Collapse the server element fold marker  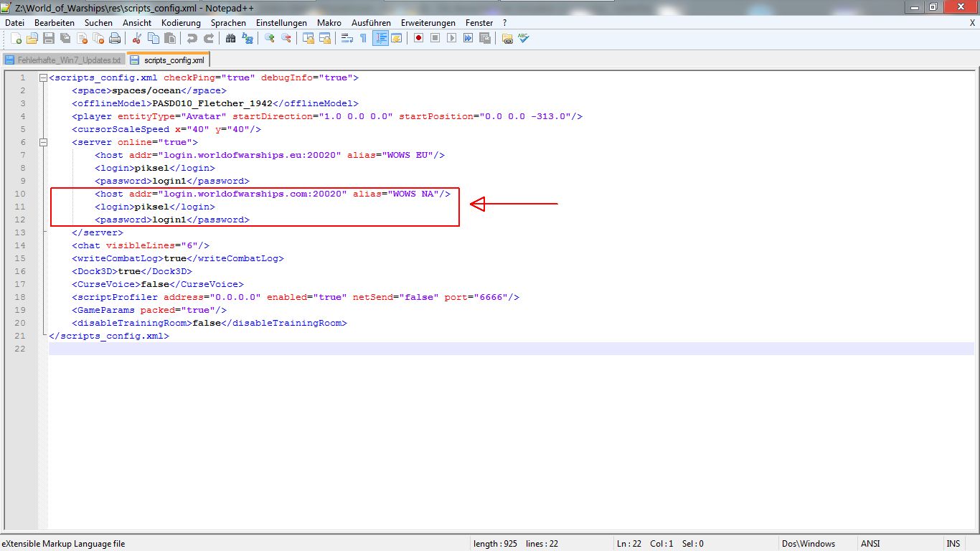tap(43, 142)
